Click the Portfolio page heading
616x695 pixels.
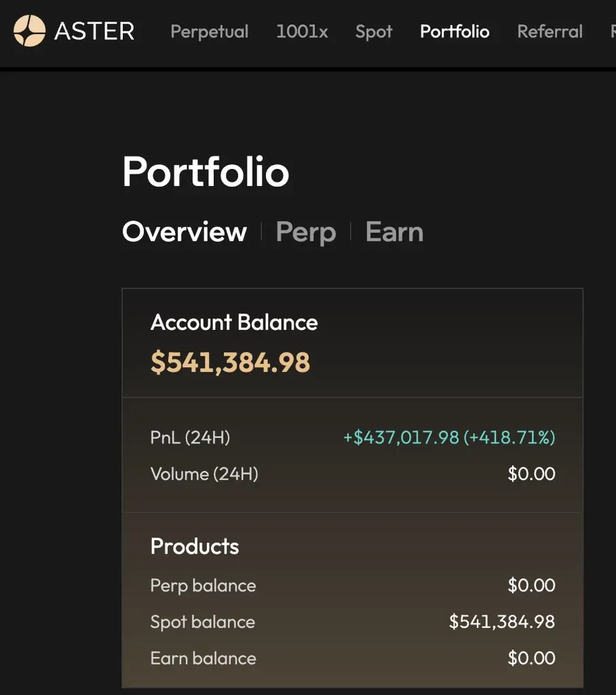tap(206, 172)
